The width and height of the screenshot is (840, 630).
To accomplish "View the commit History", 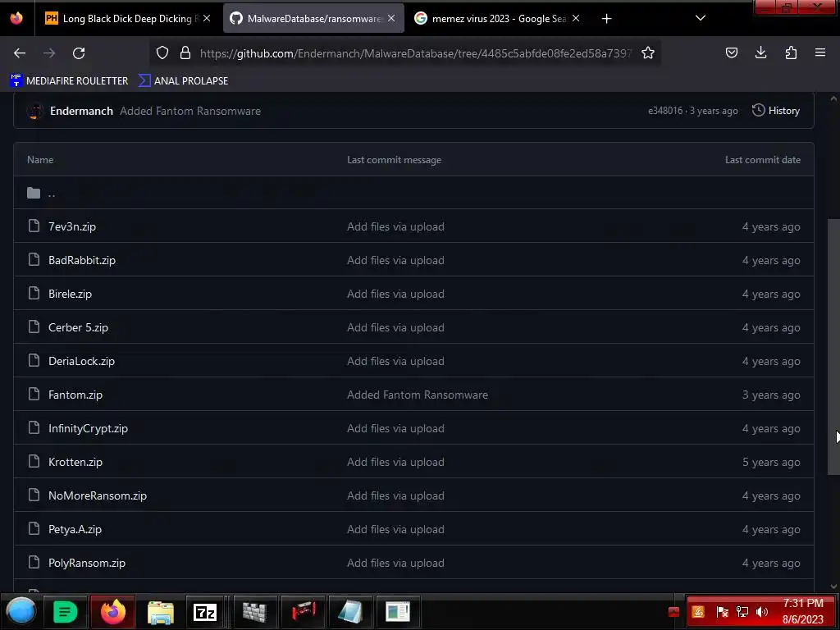I will pos(776,111).
